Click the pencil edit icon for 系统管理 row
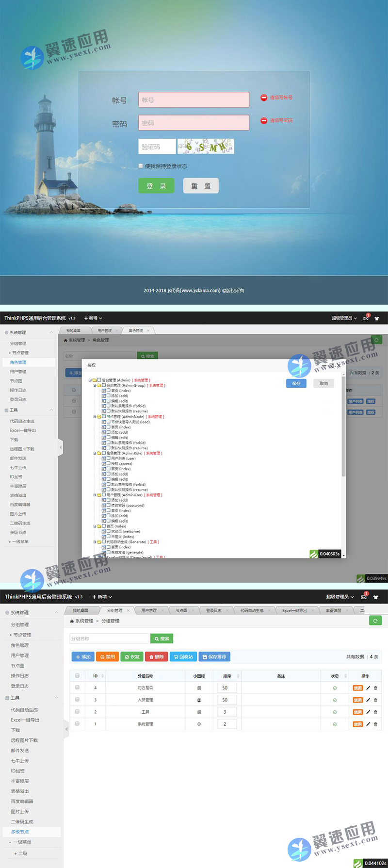The width and height of the screenshot is (388, 868). [368, 724]
